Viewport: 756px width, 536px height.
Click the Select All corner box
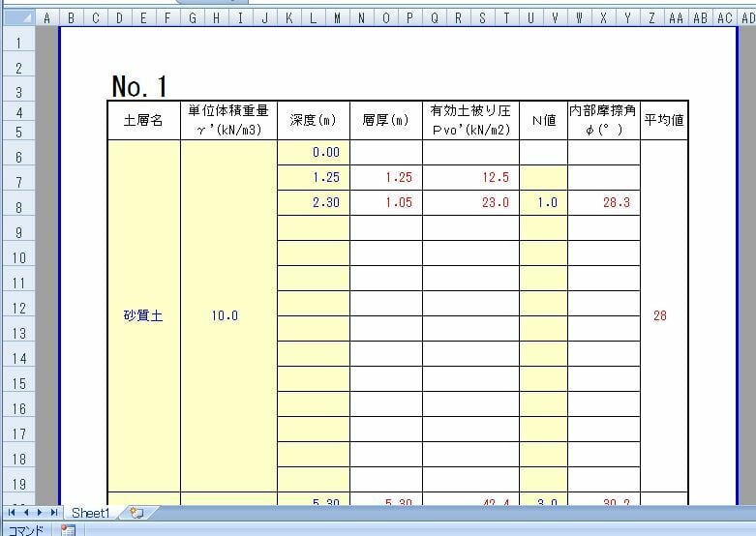[18, 18]
